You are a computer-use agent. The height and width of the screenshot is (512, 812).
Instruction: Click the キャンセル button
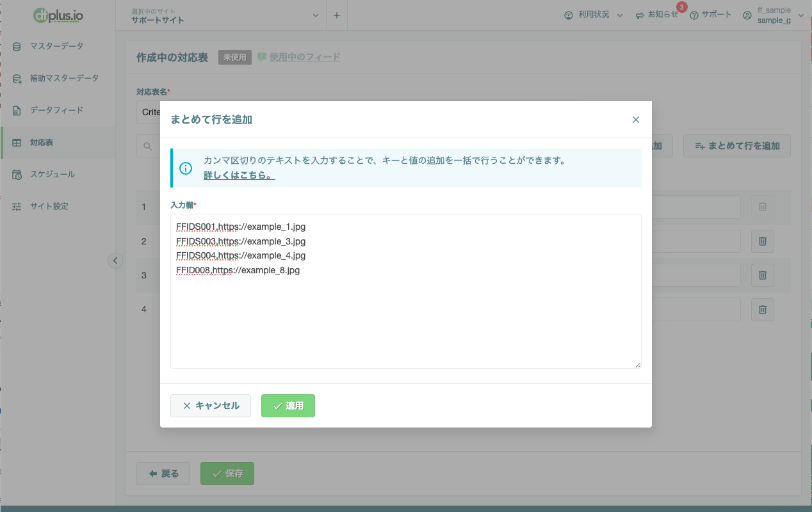tap(211, 406)
